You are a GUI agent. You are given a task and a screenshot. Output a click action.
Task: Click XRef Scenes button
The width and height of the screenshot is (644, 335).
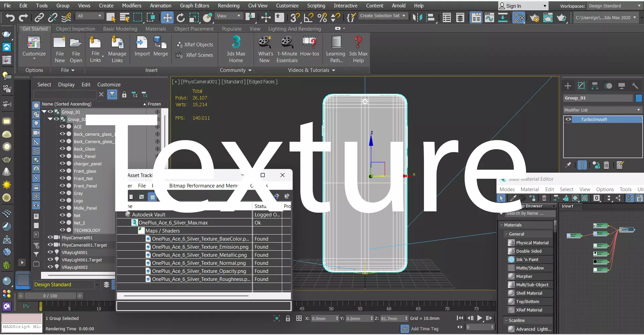tap(195, 55)
